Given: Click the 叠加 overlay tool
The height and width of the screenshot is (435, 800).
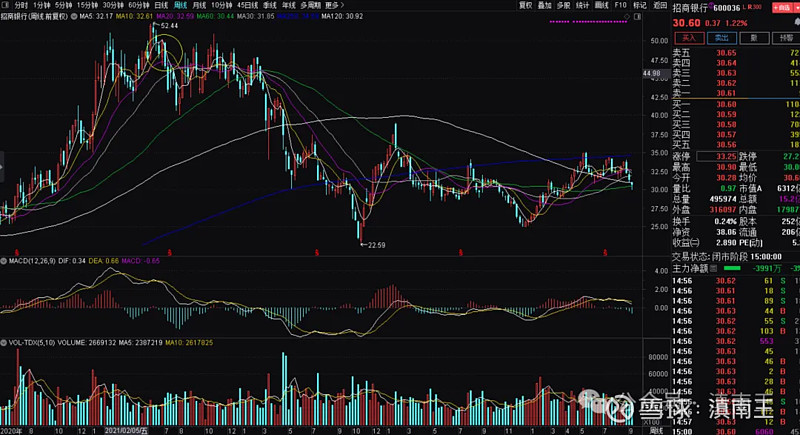Looking at the screenshot, I should click(545, 5).
